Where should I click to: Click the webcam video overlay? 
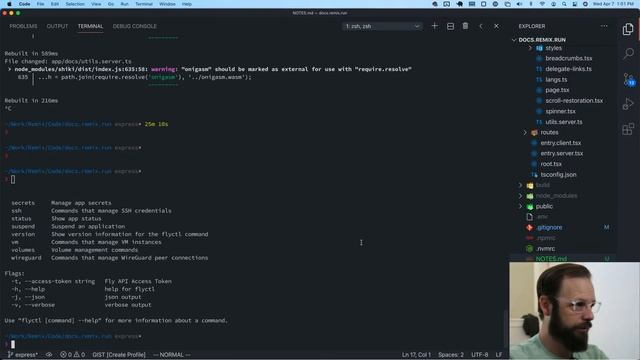[x=574, y=311]
